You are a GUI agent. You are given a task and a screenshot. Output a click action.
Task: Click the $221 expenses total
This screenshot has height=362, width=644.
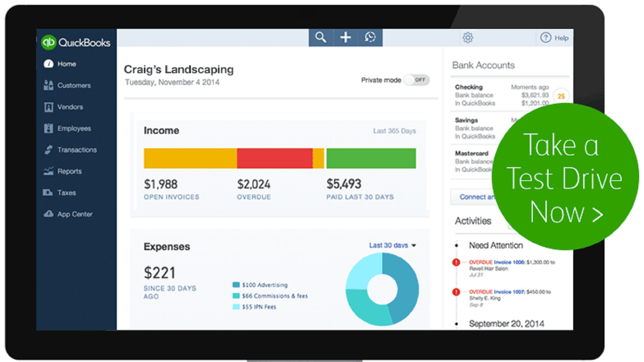coord(159,273)
